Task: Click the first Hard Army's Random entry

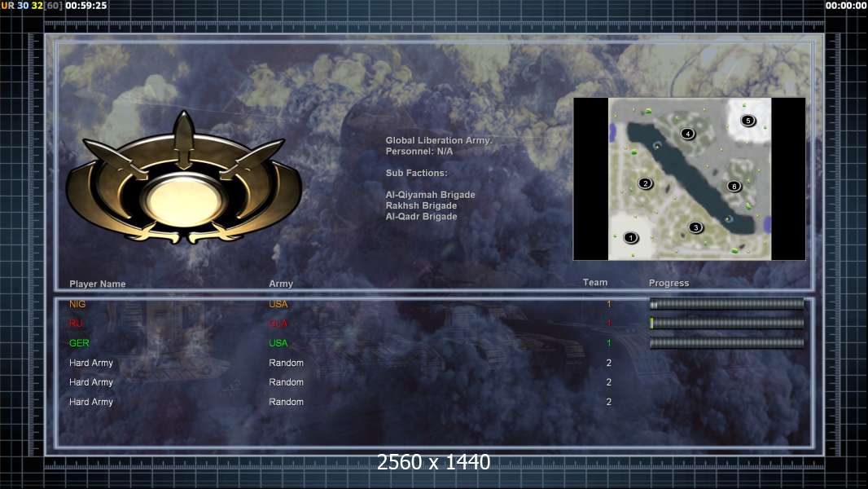Action: pos(286,363)
